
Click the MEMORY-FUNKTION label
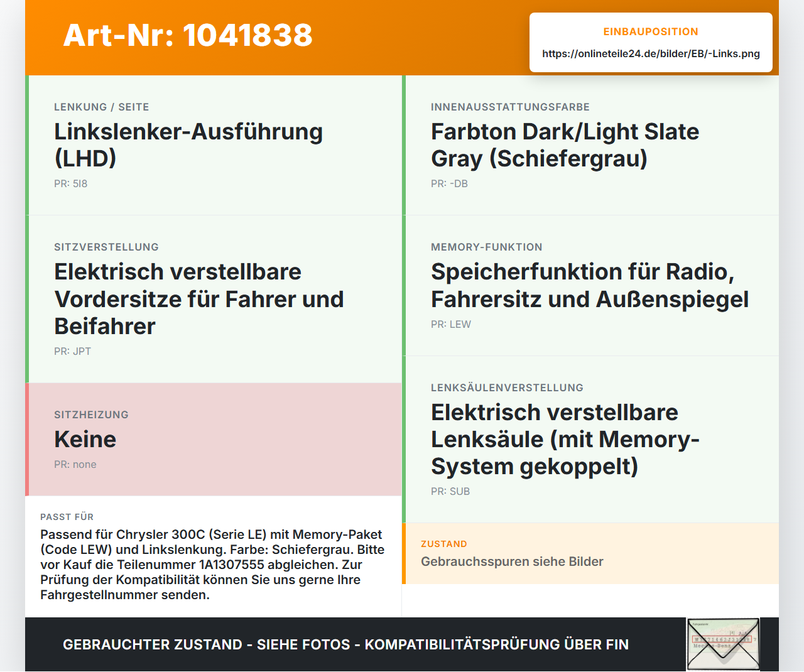point(487,247)
